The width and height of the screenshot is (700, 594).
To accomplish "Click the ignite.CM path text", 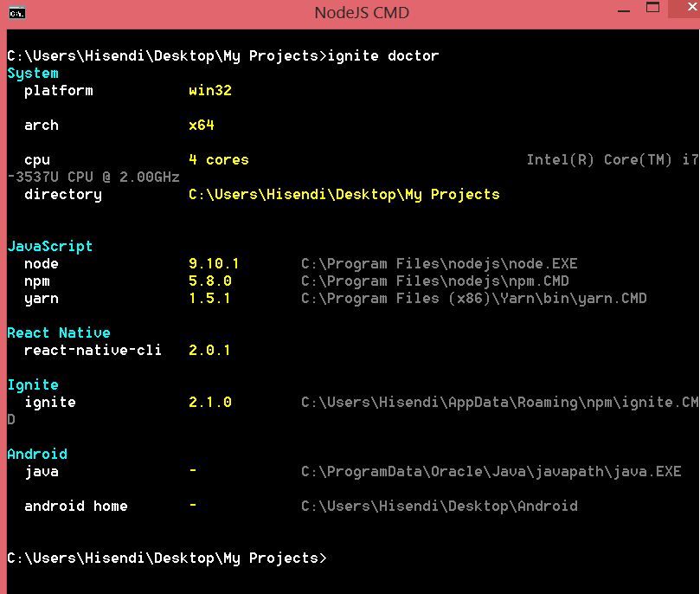I will [499, 403].
